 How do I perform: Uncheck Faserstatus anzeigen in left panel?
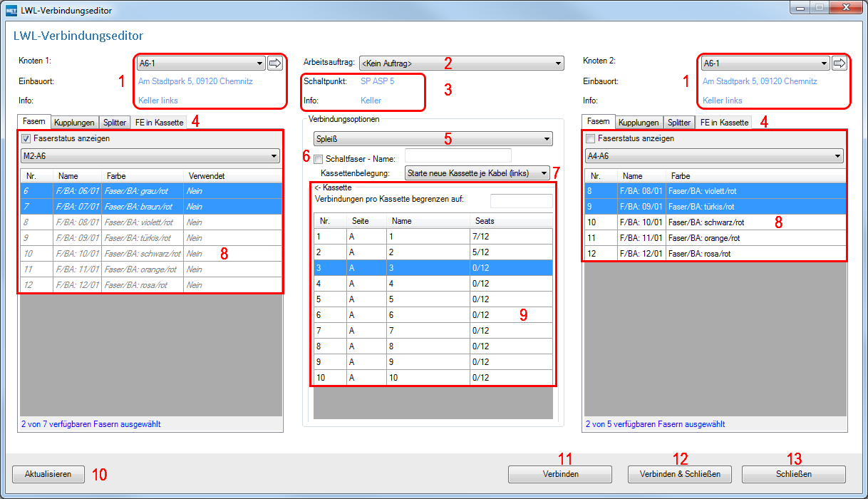pos(27,138)
